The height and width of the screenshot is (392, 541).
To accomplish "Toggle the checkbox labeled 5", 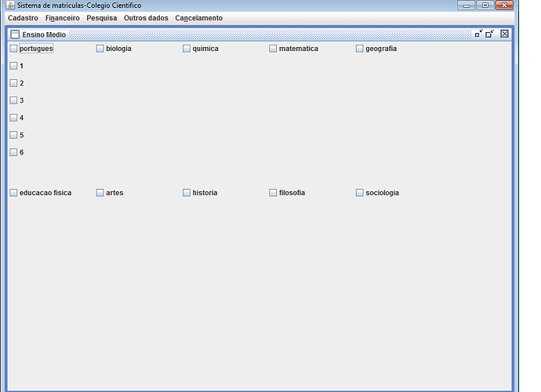I will pyautogui.click(x=13, y=135).
